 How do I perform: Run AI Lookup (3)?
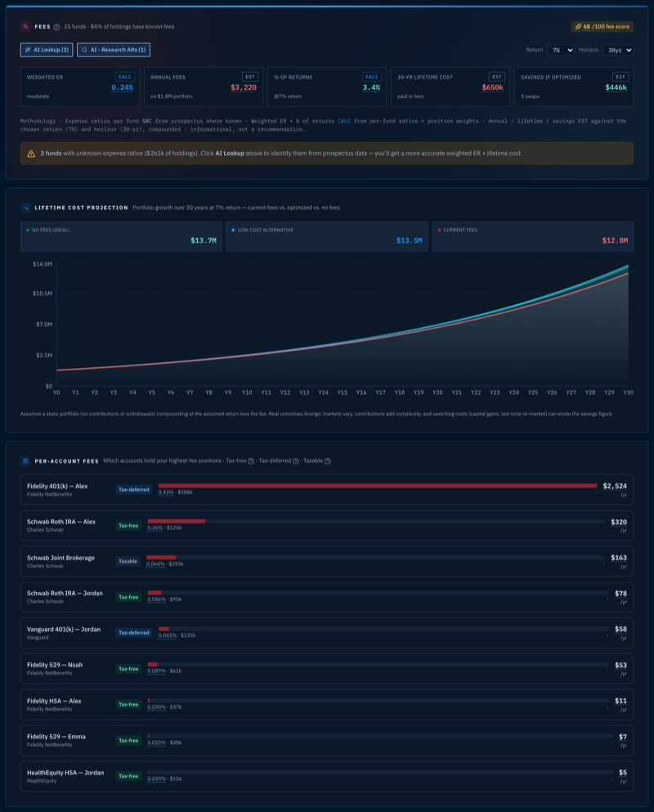tap(47, 50)
